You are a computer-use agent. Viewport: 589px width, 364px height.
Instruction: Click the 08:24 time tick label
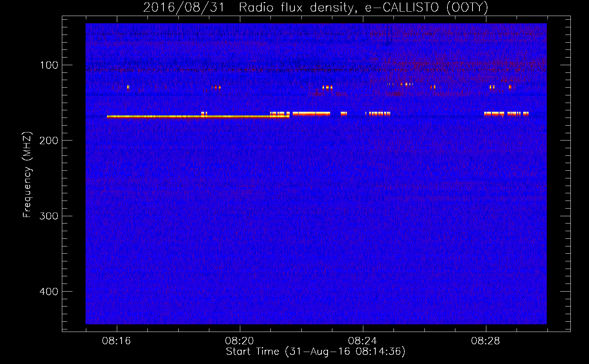363,341
